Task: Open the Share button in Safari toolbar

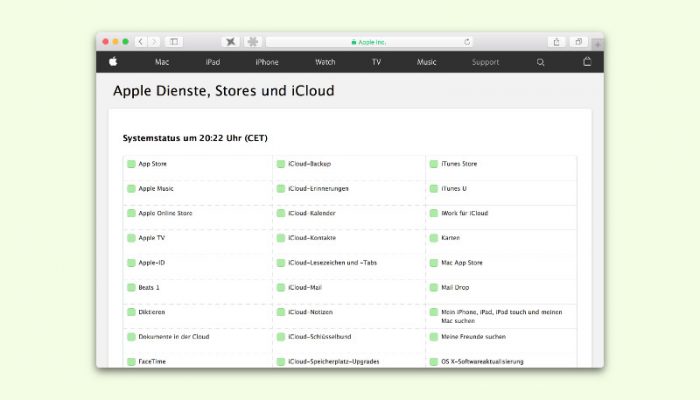Action: pos(556,42)
